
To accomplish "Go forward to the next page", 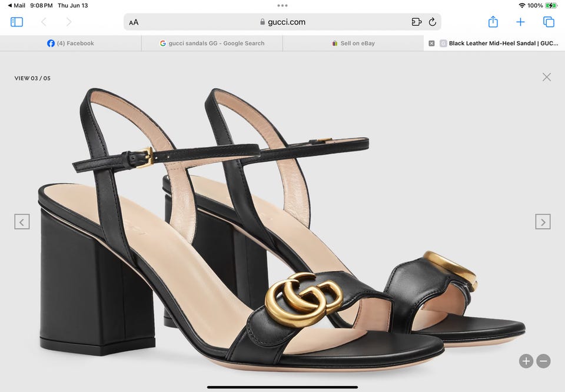I will click(x=69, y=22).
